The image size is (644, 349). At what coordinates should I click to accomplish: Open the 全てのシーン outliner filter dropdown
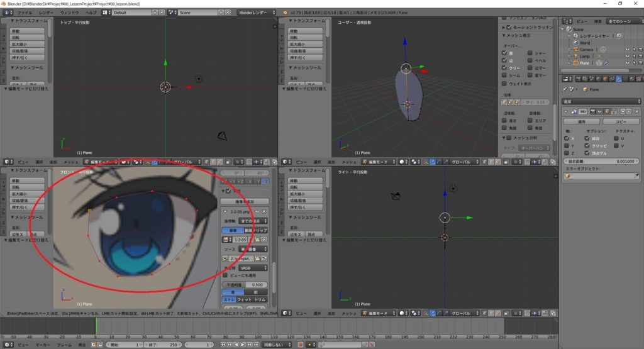[625, 21]
